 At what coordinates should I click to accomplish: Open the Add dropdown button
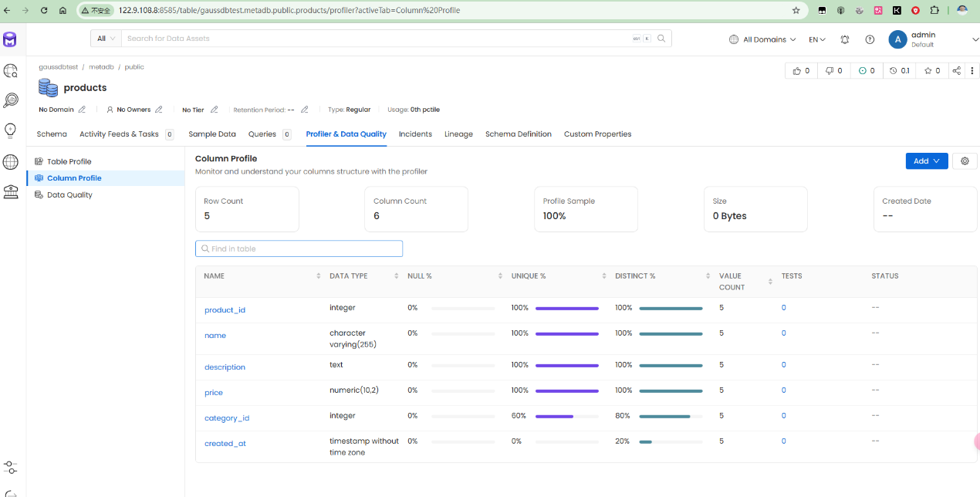(926, 161)
